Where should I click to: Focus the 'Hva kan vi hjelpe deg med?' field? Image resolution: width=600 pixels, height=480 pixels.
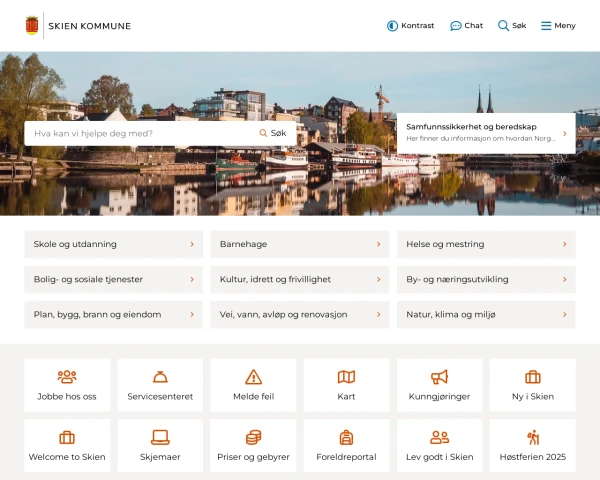[140, 133]
